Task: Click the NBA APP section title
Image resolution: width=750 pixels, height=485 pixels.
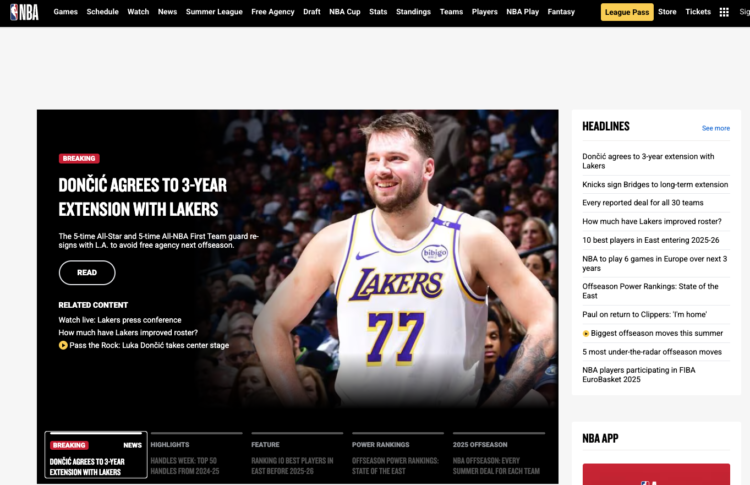Action: 600,438
